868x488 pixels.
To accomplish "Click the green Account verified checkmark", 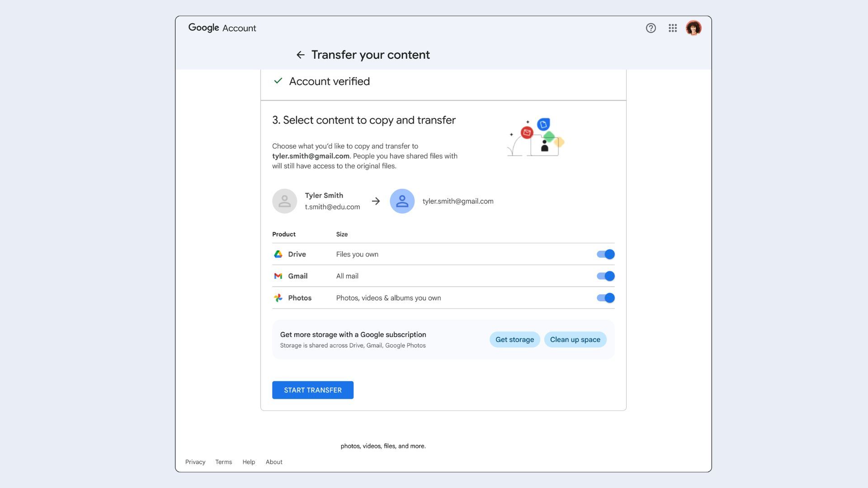I will [278, 81].
